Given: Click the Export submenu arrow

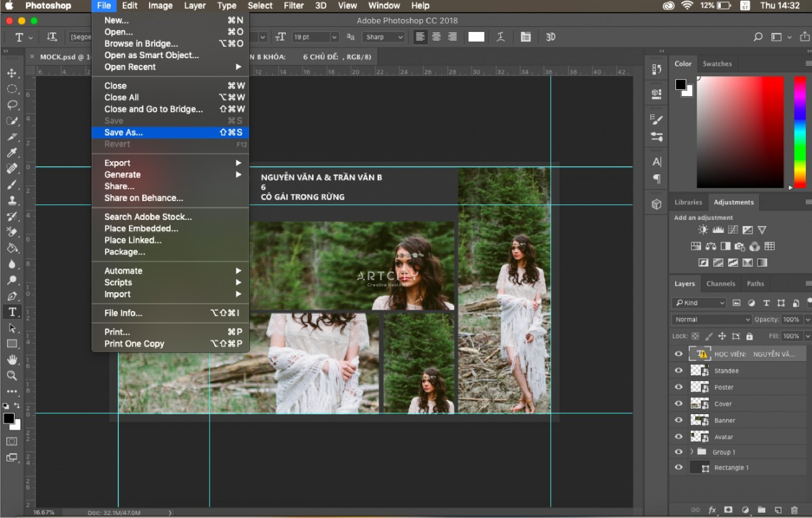Looking at the screenshot, I should tap(239, 163).
